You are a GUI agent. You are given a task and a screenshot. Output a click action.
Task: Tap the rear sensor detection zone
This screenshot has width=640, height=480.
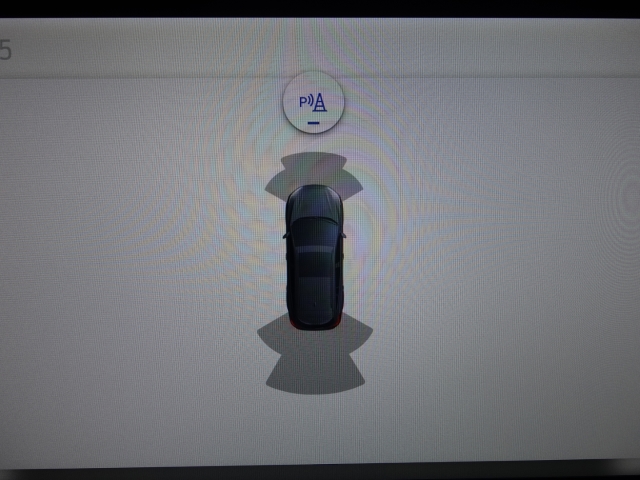pos(315,355)
